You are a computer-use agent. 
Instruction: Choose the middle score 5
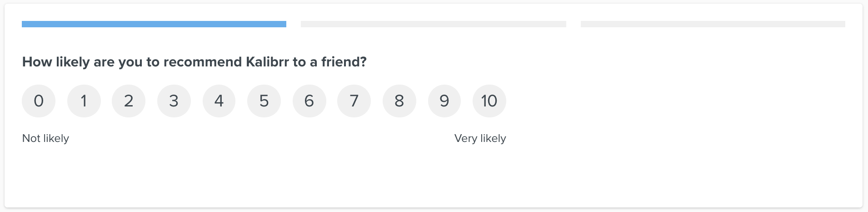tap(264, 101)
